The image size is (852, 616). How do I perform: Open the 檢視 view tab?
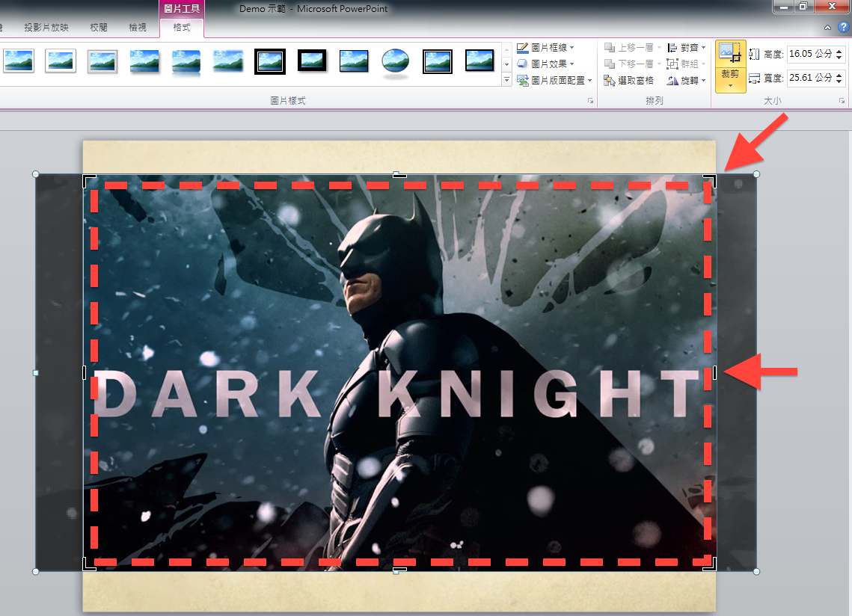point(138,27)
